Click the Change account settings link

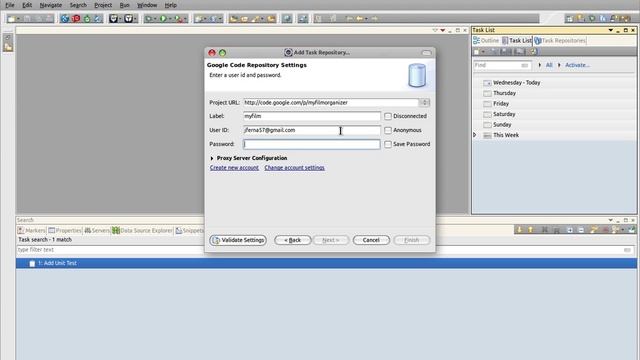294,168
